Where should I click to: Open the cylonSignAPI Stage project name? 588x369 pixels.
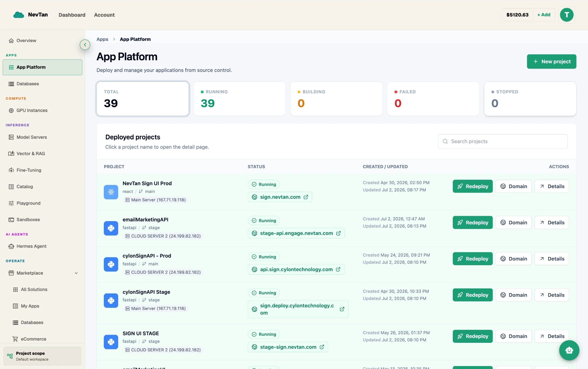[x=146, y=292]
